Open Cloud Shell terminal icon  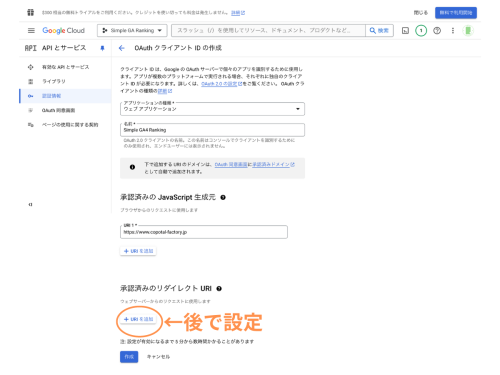click(x=405, y=31)
